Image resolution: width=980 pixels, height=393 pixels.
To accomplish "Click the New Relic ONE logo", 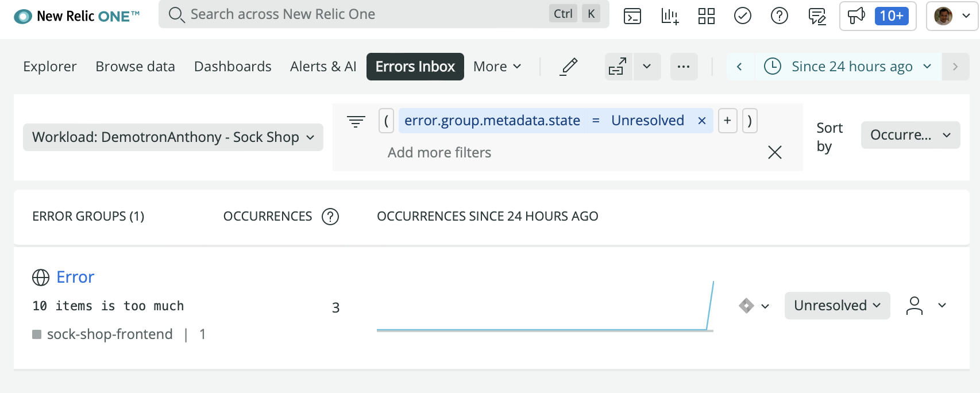I will pos(76,16).
